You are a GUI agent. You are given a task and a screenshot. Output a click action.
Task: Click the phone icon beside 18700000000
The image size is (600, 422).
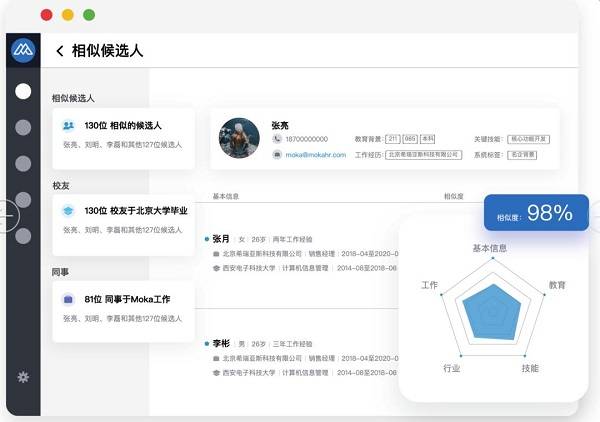pyautogui.click(x=277, y=139)
